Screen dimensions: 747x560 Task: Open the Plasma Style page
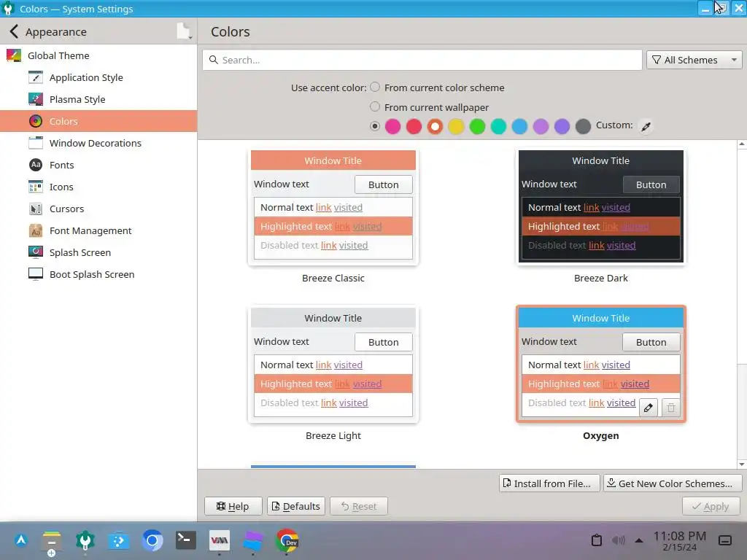pos(98,99)
